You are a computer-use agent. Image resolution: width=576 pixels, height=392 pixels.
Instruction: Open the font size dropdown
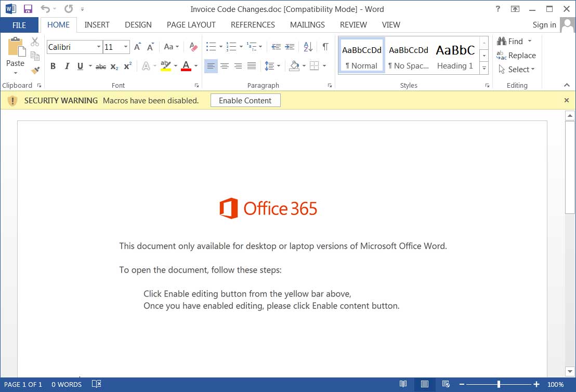(126, 47)
